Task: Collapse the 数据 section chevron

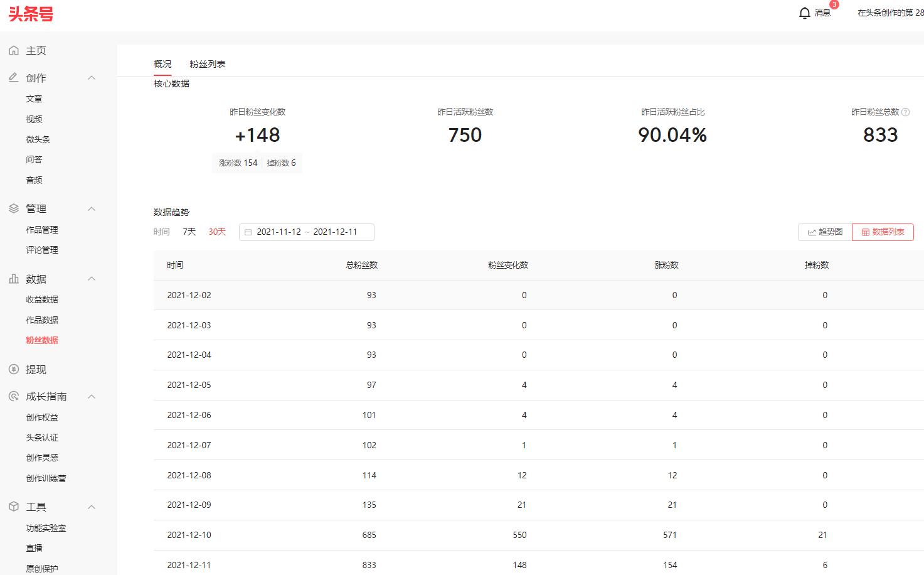Action: (x=92, y=279)
